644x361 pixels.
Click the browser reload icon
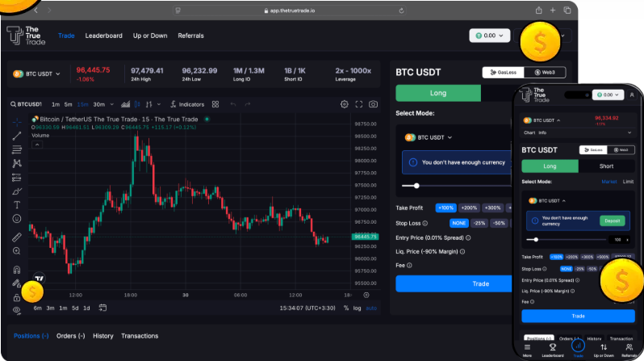(401, 10)
